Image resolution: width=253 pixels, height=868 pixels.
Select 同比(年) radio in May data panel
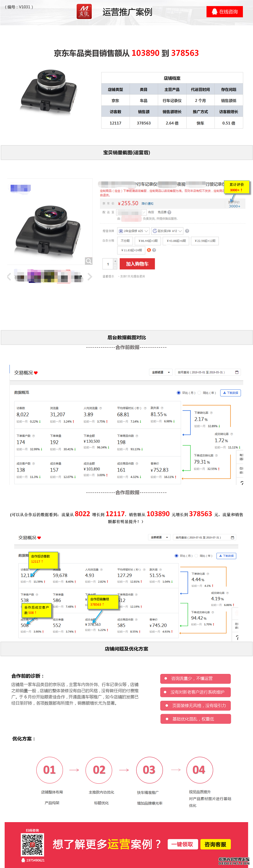[199, 393]
